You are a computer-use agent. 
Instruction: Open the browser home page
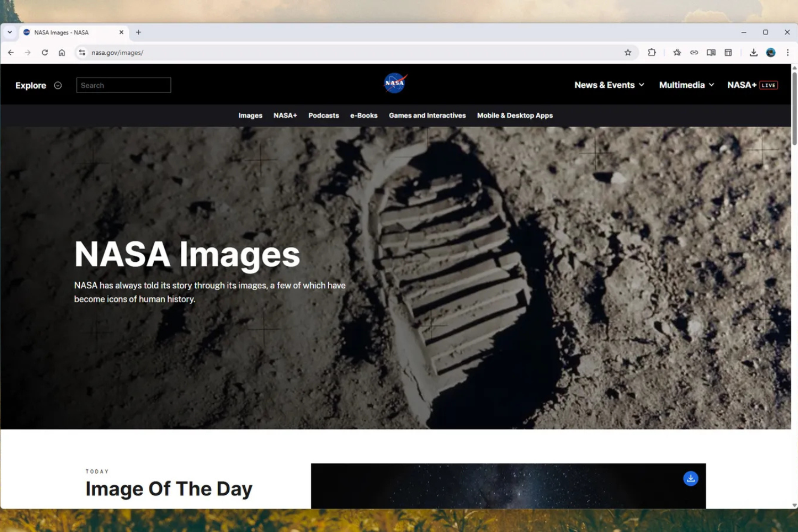(62, 53)
